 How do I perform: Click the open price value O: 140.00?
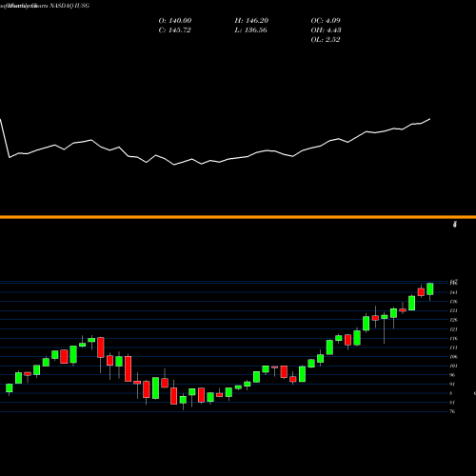(x=175, y=21)
